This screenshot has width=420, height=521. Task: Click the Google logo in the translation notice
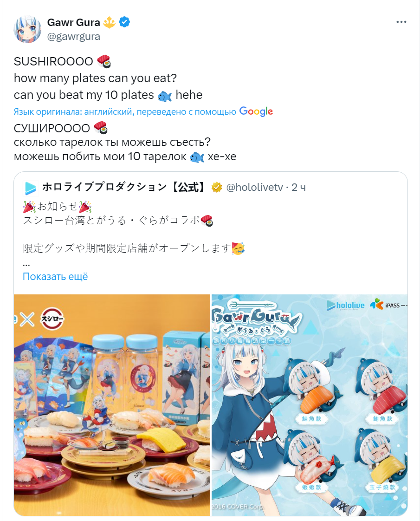(x=256, y=111)
